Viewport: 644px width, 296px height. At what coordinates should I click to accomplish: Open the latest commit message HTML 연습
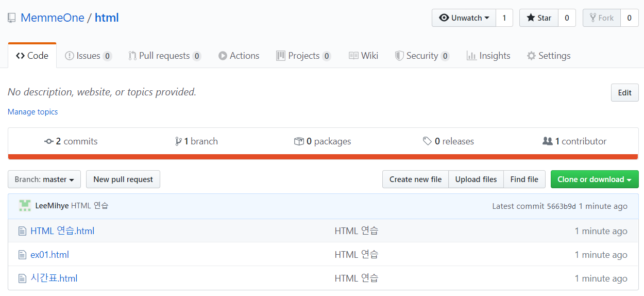point(90,206)
